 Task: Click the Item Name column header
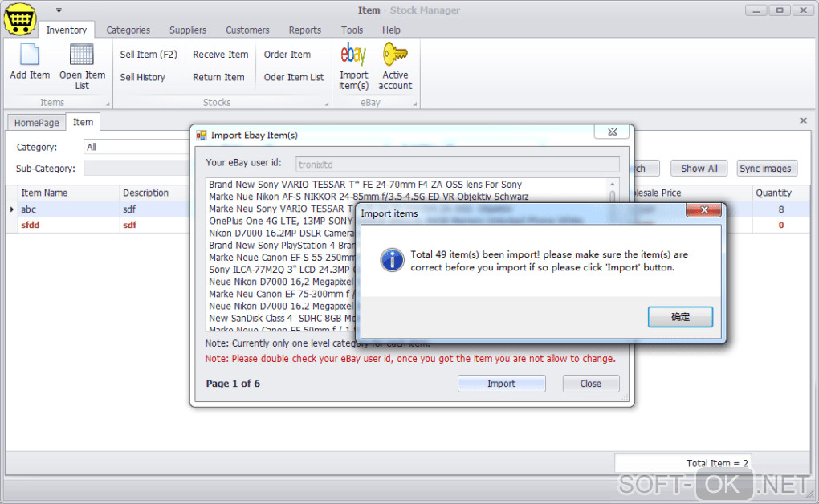[x=68, y=193]
